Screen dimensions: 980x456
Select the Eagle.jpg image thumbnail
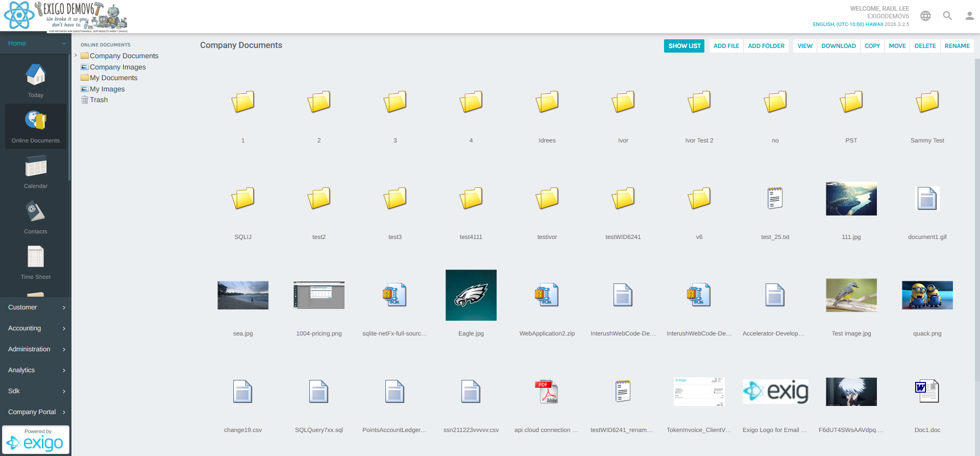(x=471, y=295)
